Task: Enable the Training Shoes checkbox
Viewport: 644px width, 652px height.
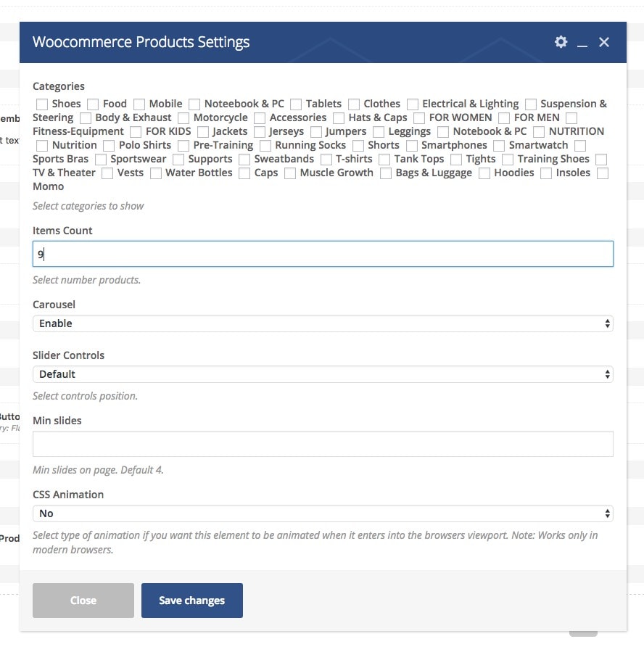Action: (507, 160)
